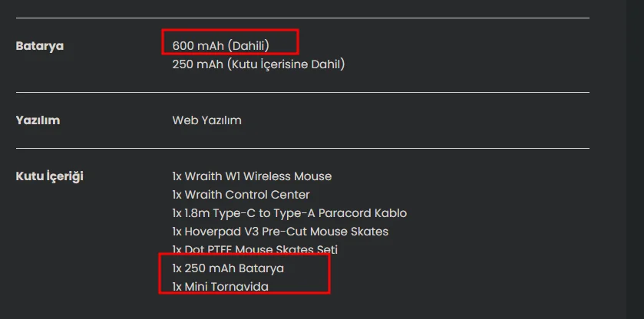Viewport: 644px width, 319px height.
Task: Click Dot PTFE Mouse Skates Seti item
Action: click(x=255, y=250)
